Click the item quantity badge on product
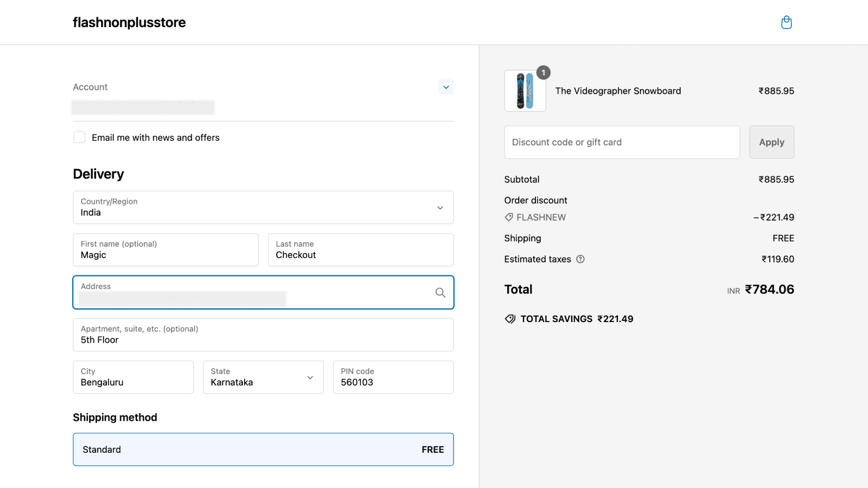 [x=543, y=73]
